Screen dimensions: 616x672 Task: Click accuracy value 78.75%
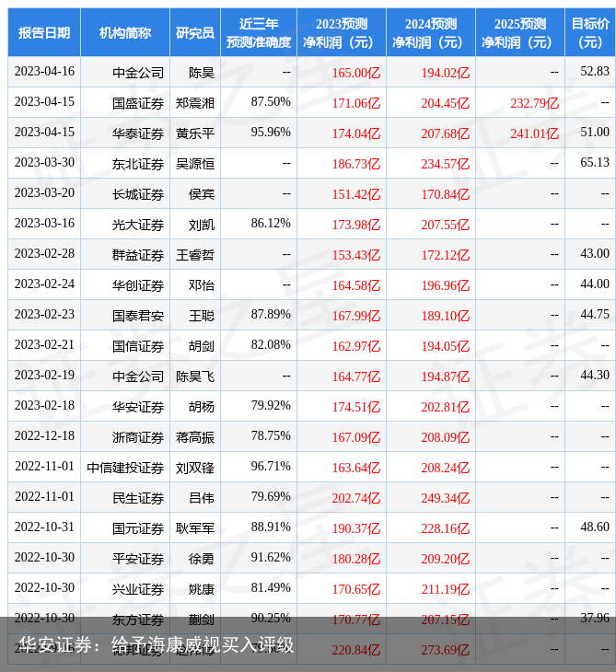point(271,435)
